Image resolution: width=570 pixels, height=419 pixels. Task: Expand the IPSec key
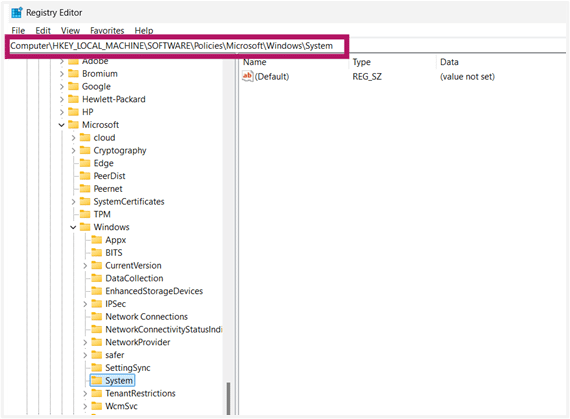(85, 304)
